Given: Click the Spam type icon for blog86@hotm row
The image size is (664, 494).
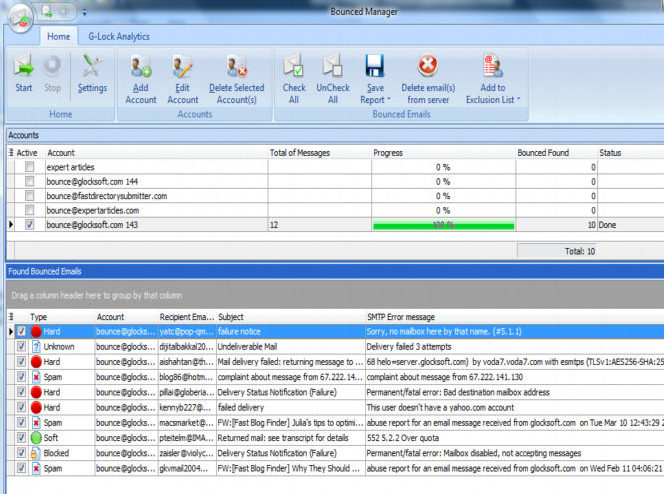Looking at the screenshot, I should [x=36, y=377].
